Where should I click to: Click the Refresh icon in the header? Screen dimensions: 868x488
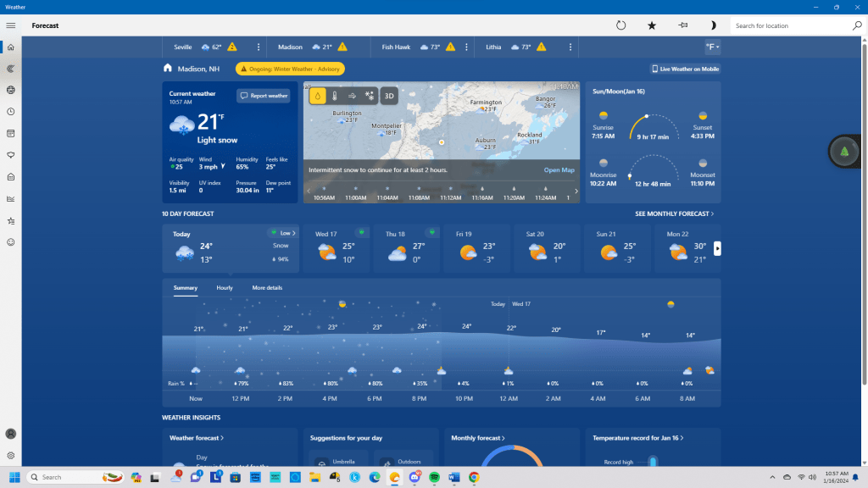(x=620, y=25)
